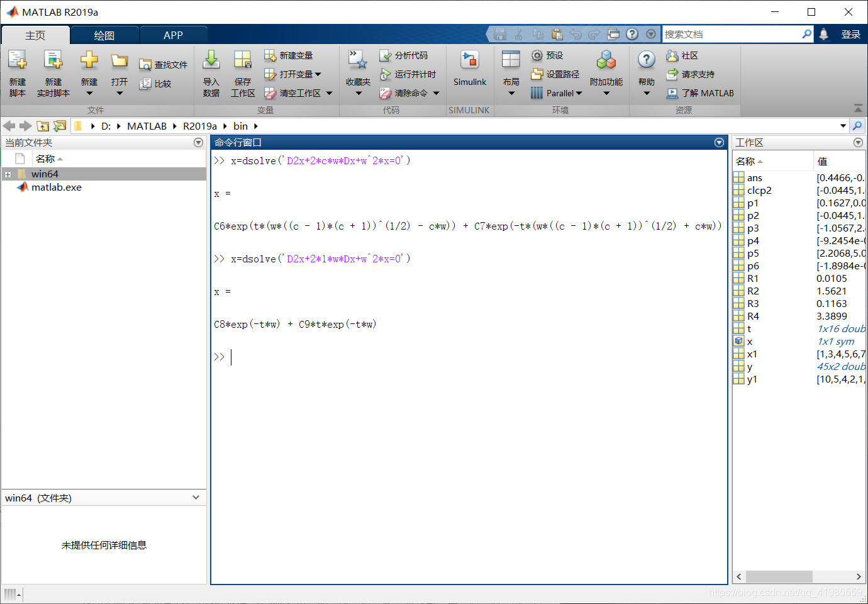Switch to the 绘图 tab
Screen dimensions: 868x604
click(104, 35)
